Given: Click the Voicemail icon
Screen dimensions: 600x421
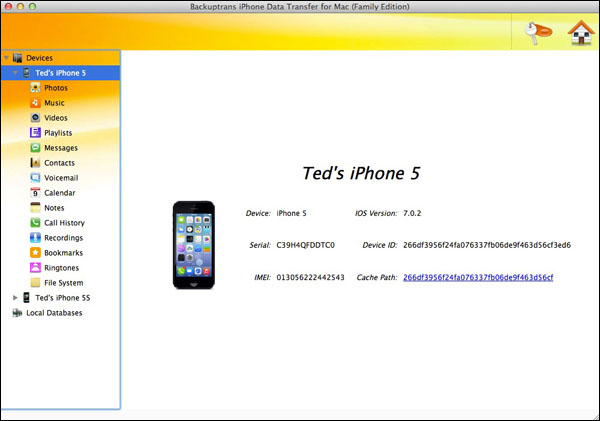Looking at the screenshot, I should [x=35, y=178].
